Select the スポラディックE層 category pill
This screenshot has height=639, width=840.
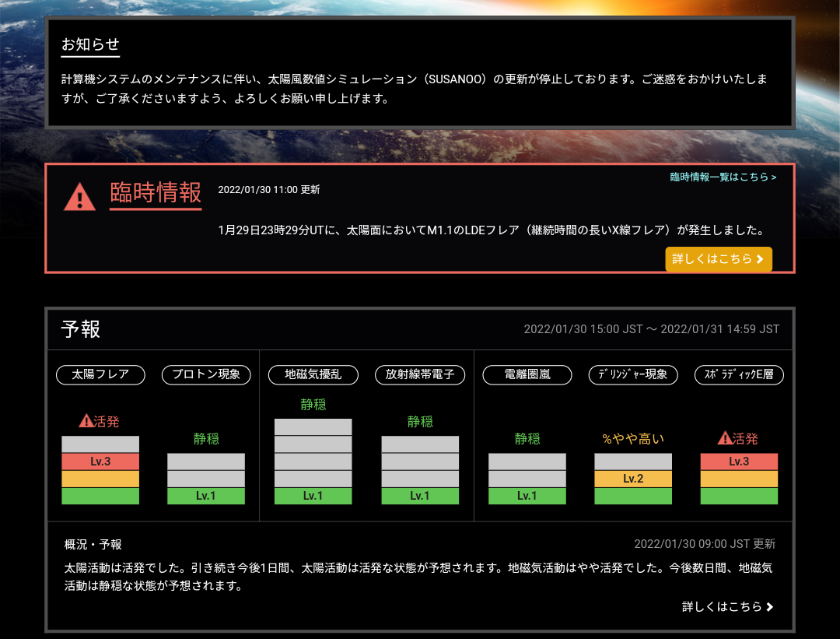[739, 374]
